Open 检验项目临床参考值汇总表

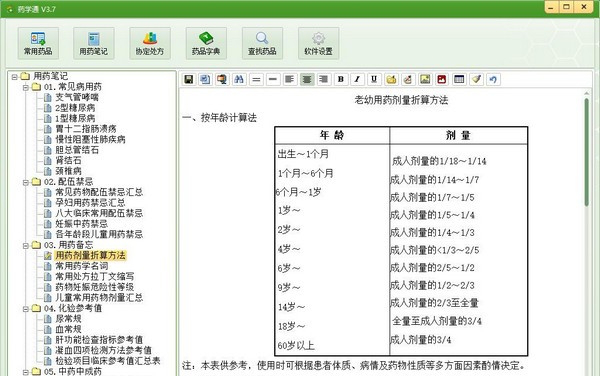pos(108,361)
